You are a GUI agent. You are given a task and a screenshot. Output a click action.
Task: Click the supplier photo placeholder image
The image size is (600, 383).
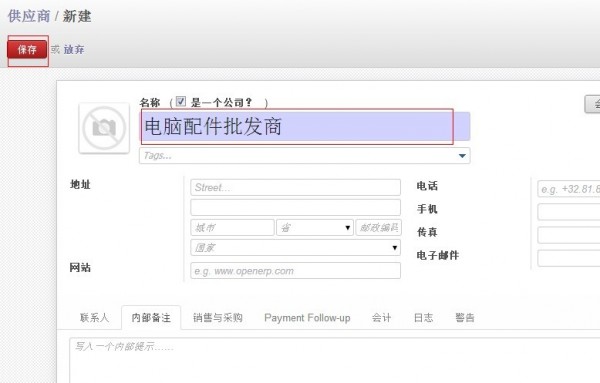[x=104, y=128]
